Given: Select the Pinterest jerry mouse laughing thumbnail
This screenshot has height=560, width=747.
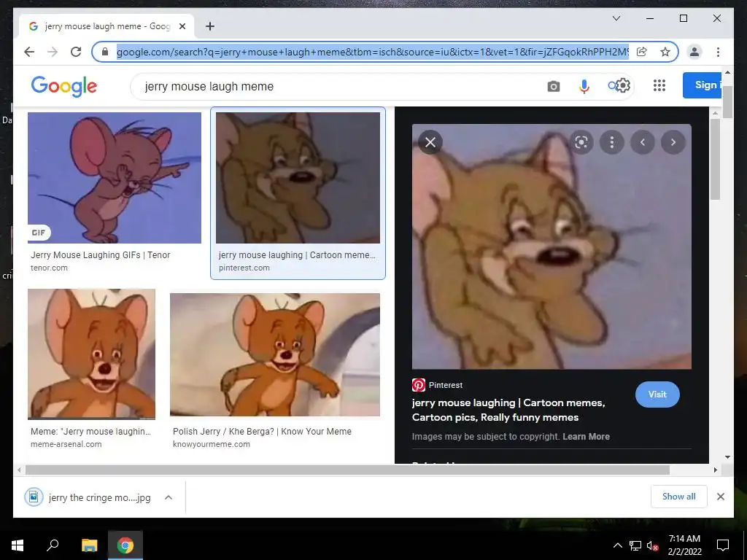Looking at the screenshot, I should [298, 178].
